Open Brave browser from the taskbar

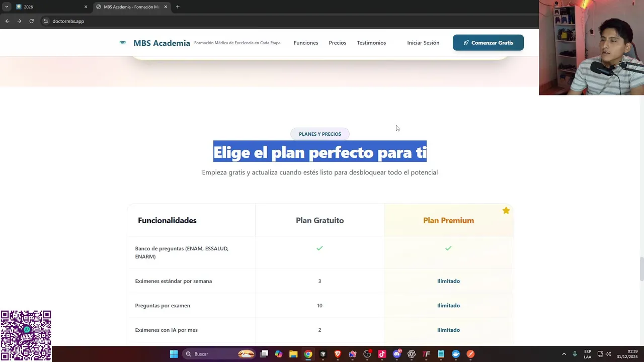tap(338, 354)
